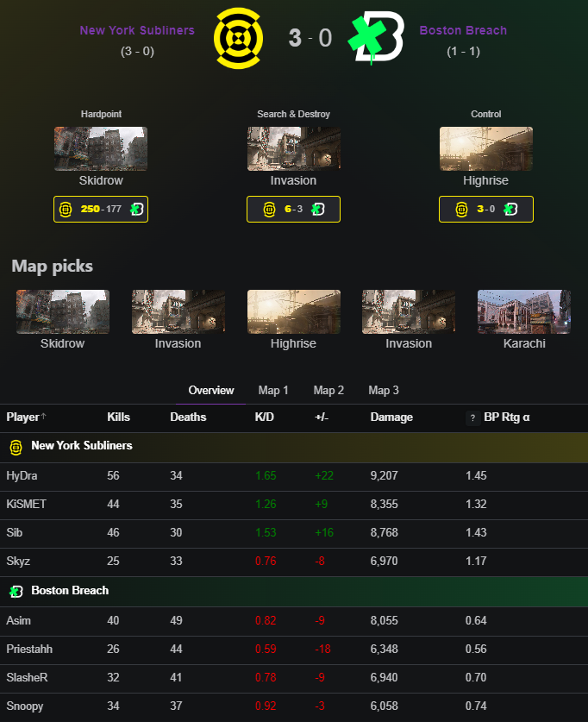Click Asim's BP rating 0.64
Viewport: 588px width, 722px height.
click(476, 621)
